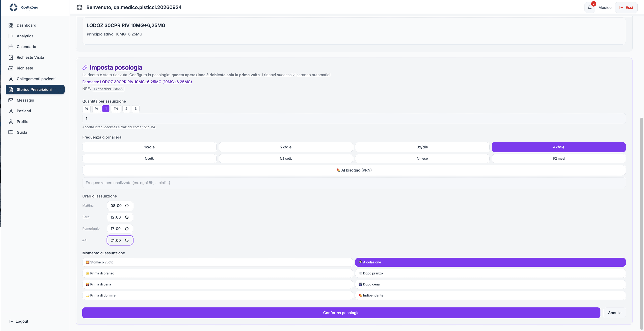Click the Guida book icon
This screenshot has height=331, width=644.
[x=11, y=132]
